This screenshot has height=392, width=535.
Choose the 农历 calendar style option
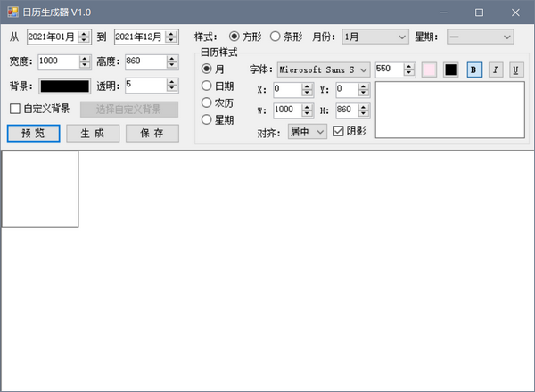point(207,102)
